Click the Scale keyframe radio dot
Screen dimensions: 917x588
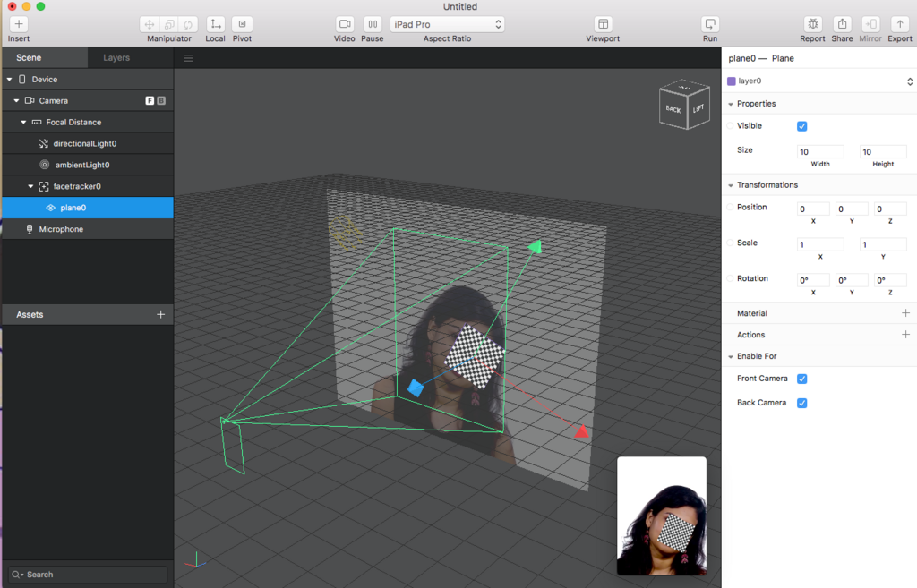730,243
